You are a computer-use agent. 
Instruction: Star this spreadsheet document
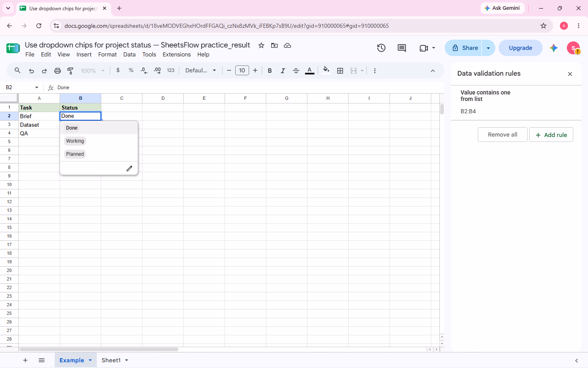tap(261, 45)
